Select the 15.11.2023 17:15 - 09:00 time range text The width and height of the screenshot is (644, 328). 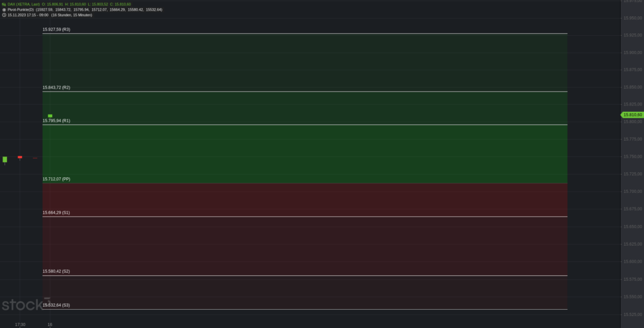pos(28,15)
